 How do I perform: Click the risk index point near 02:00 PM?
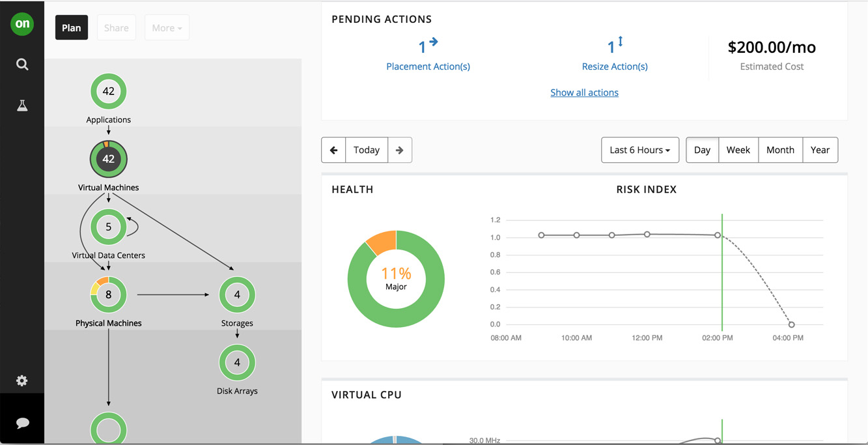click(x=718, y=235)
